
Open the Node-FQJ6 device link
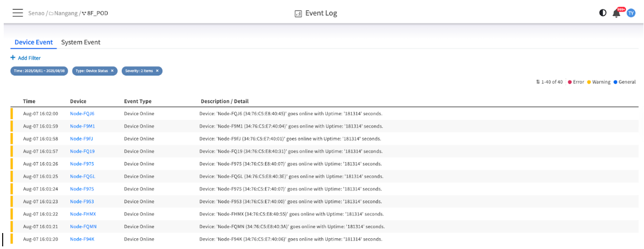[82, 113]
